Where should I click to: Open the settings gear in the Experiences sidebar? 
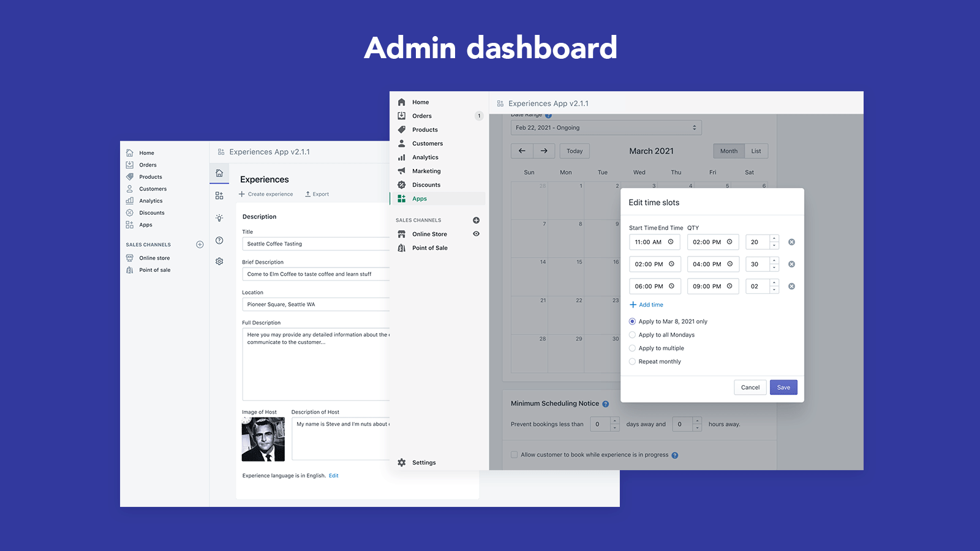(219, 261)
